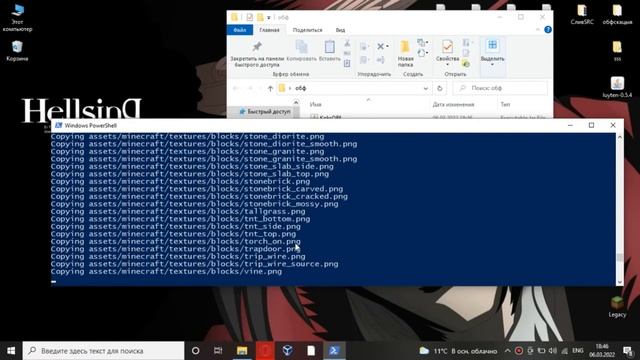Click the trip_wire_source.png output line
Screen dimensions: 640x360
coord(194,264)
